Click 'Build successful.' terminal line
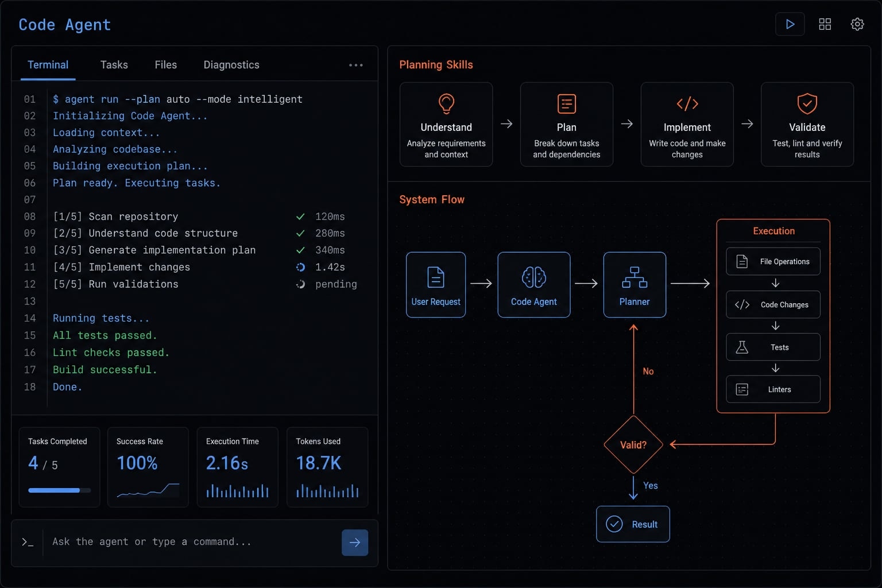Screen dimensions: 882x588 click(105, 370)
